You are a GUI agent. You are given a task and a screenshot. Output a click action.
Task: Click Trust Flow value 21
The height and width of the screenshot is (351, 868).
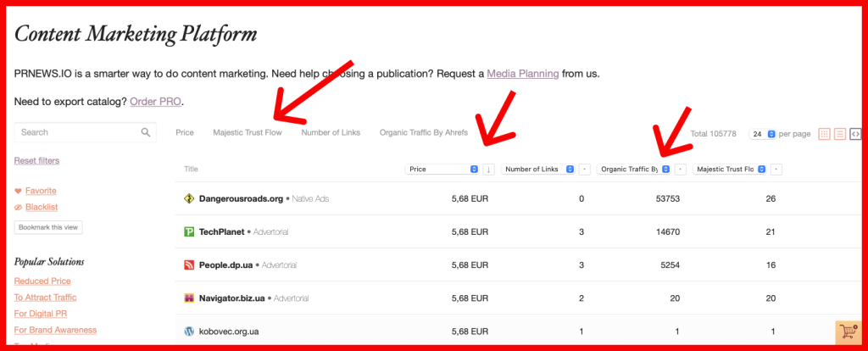point(771,232)
